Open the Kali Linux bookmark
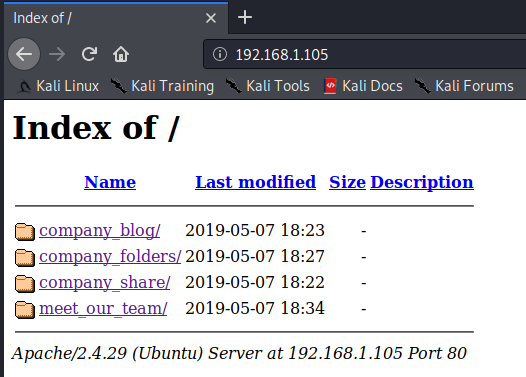 tap(58, 86)
